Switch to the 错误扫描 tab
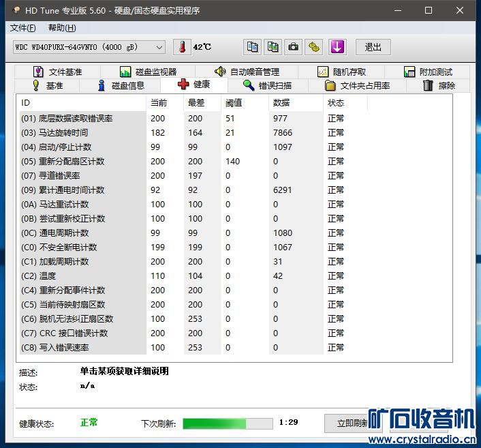The width and height of the screenshot is (481, 448). [268, 85]
